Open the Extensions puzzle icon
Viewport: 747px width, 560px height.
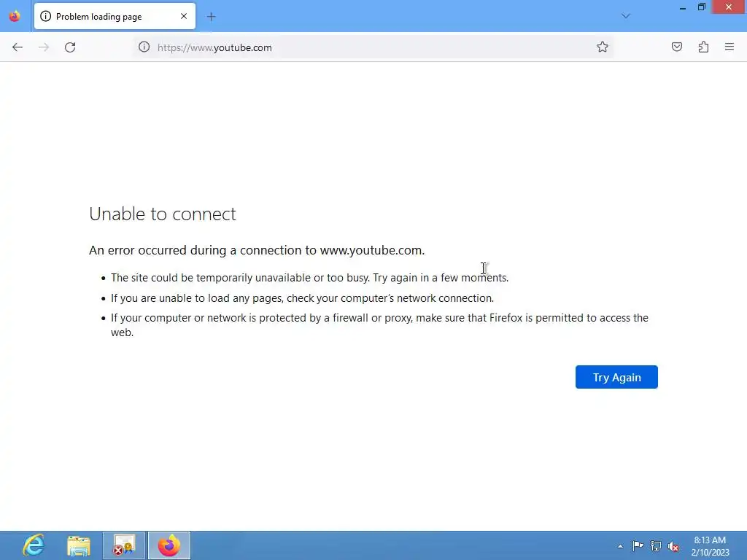(703, 47)
